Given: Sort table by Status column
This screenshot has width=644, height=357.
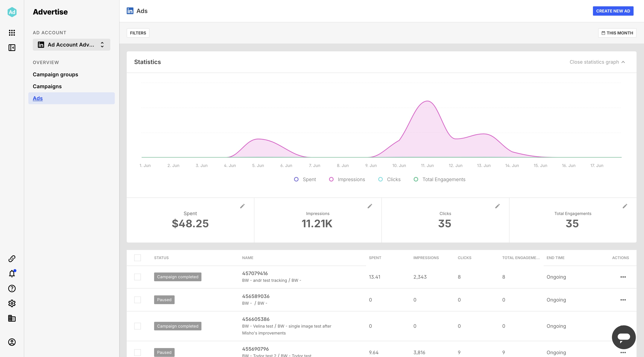Looking at the screenshot, I should coord(161,258).
